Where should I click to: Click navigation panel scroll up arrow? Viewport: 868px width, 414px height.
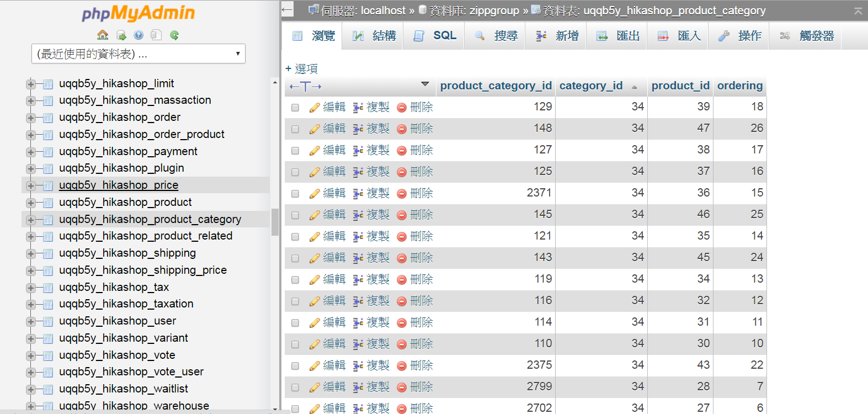coord(275,83)
